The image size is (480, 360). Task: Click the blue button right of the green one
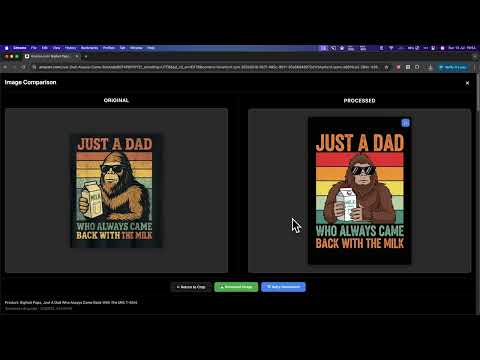283,287
